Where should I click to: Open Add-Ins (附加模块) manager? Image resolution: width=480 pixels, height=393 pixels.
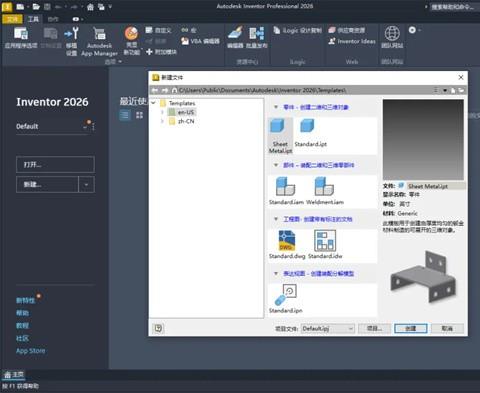[161, 52]
